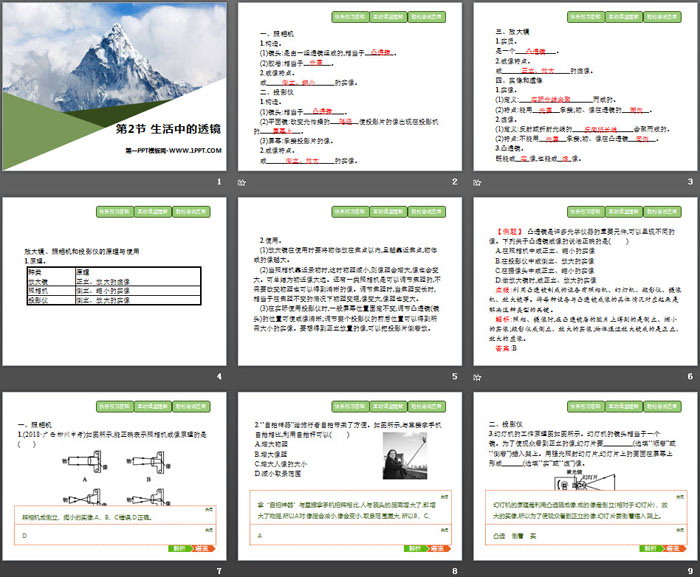The image size is (700, 577).
Task: Click the orange 答案 button on slide 8
Action: (x=437, y=548)
